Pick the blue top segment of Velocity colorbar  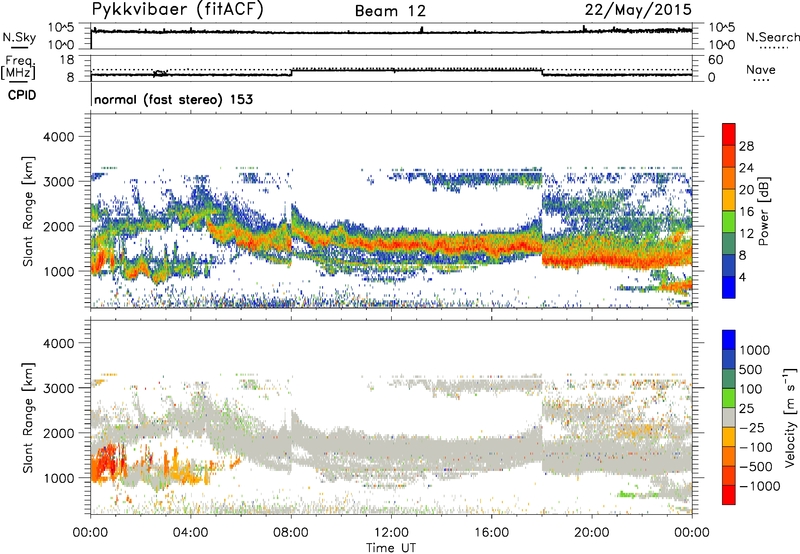pyautogui.click(x=729, y=340)
